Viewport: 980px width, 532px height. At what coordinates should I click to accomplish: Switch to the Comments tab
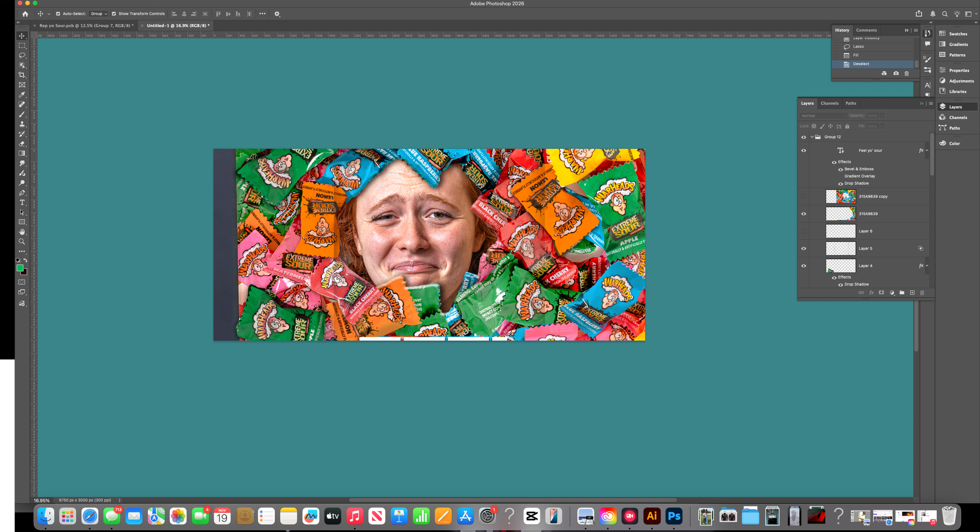pos(866,30)
